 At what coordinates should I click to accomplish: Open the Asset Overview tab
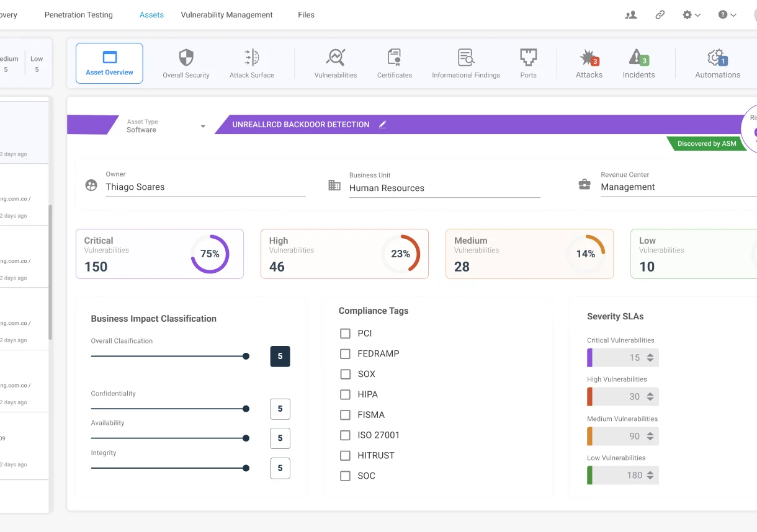tap(109, 63)
